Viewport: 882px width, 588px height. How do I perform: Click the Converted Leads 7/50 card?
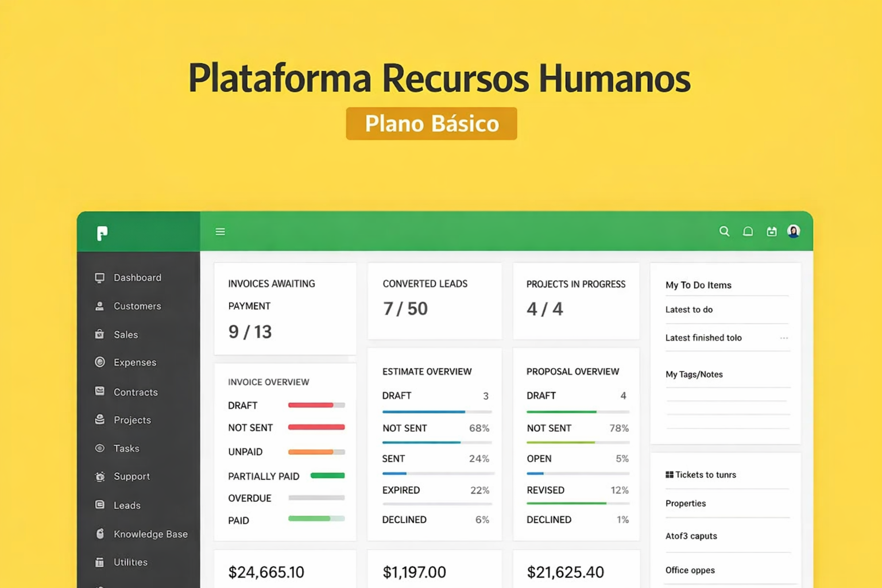(x=434, y=301)
